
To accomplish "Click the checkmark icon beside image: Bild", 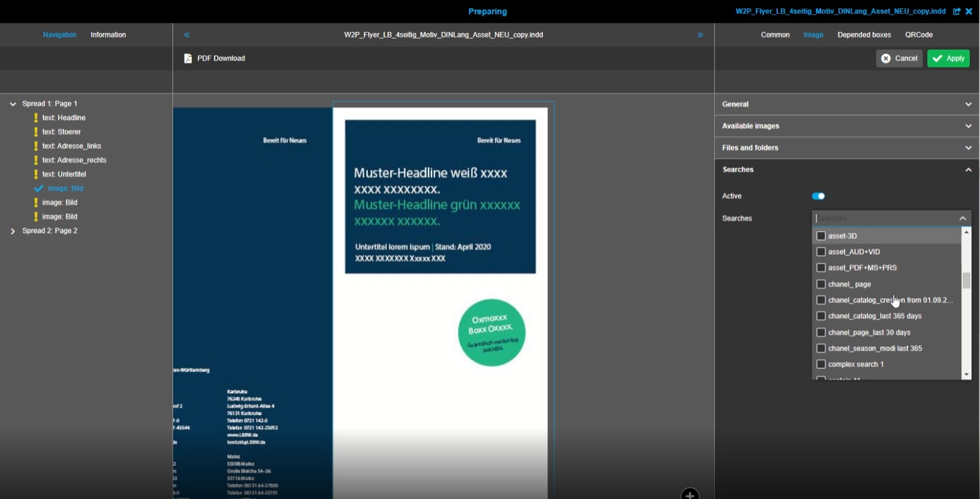I will (x=39, y=189).
